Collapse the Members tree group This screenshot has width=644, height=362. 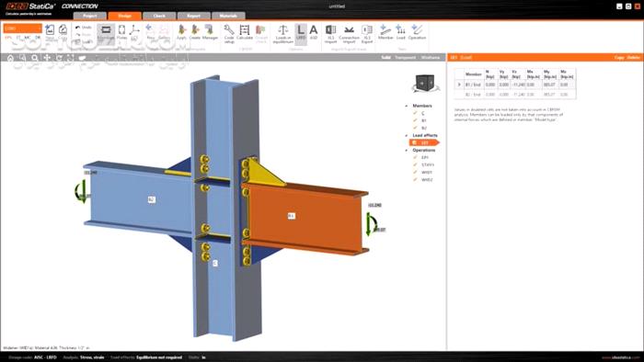click(x=407, y=106)
